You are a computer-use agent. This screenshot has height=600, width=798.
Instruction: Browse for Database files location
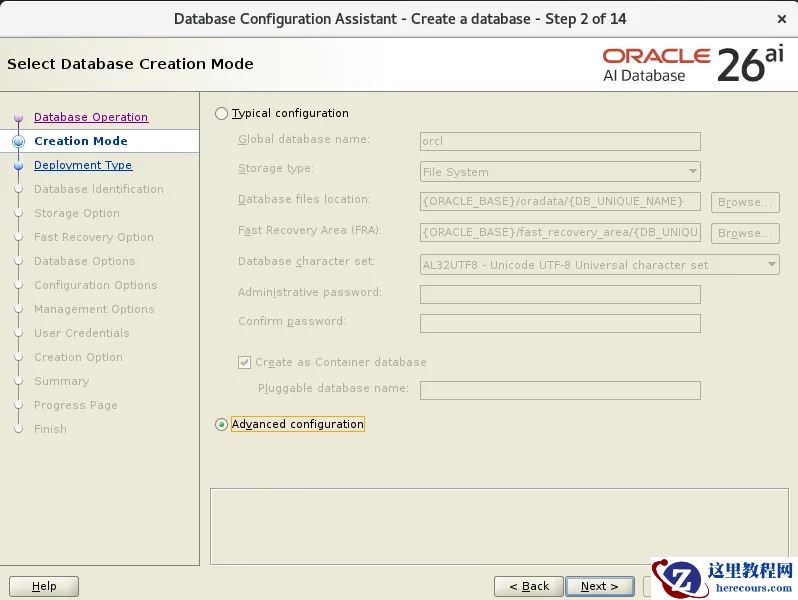click(x=745, y=202)
